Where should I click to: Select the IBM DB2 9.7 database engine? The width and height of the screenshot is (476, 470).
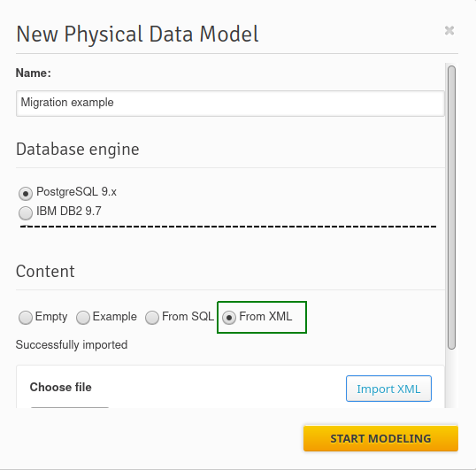point(26,212)
